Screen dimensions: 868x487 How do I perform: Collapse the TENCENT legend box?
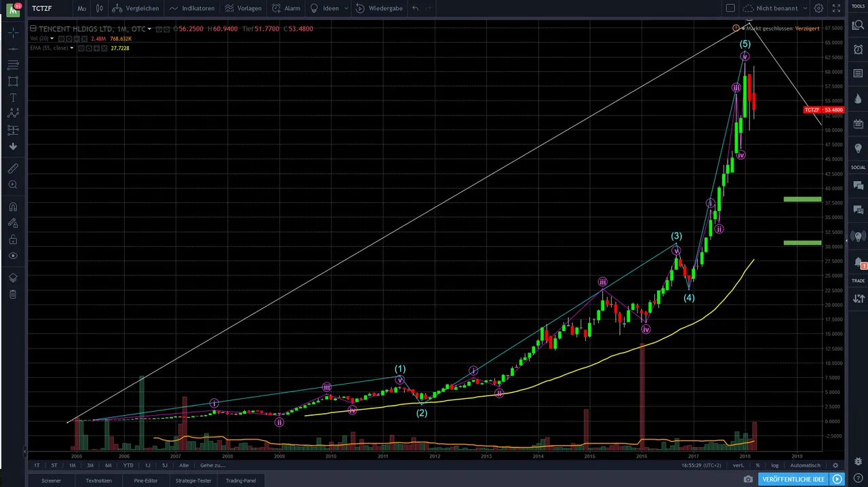tap(33, 28)
